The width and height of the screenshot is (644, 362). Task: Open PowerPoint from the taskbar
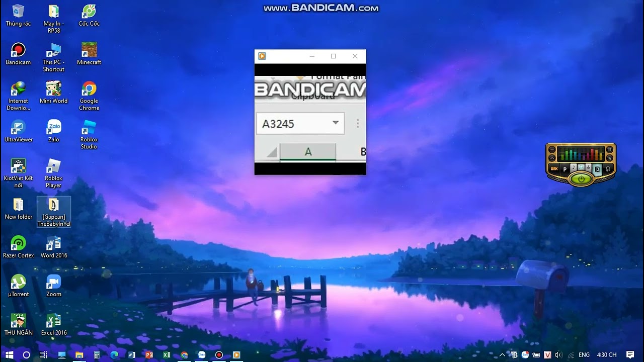tap(149, 355)
